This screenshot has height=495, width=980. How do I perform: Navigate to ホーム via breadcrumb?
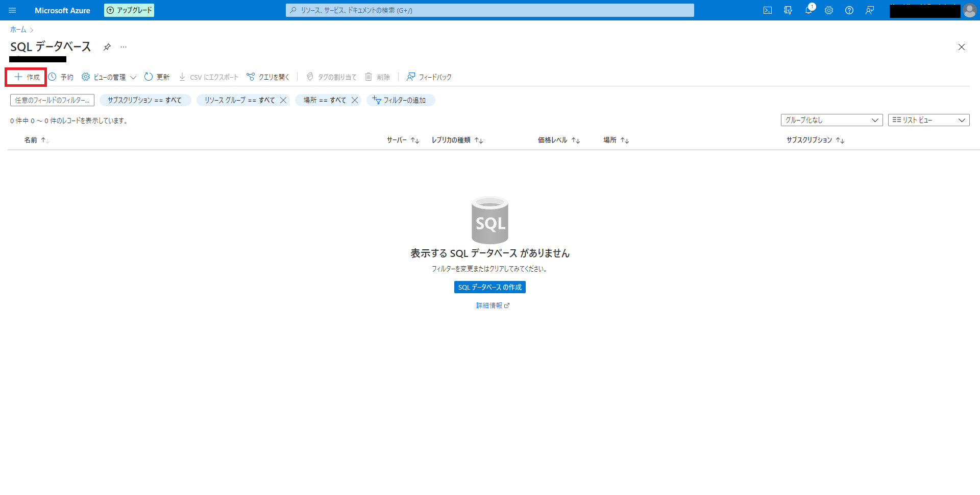pyautogui.click(x=17, y=30)
